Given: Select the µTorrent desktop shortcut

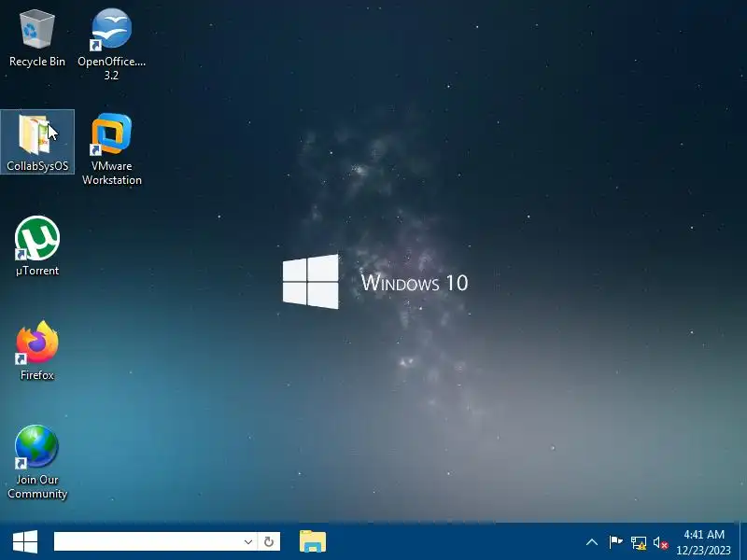Looking at the screenshot, I should pyautogui.click(x=37, y=246).
